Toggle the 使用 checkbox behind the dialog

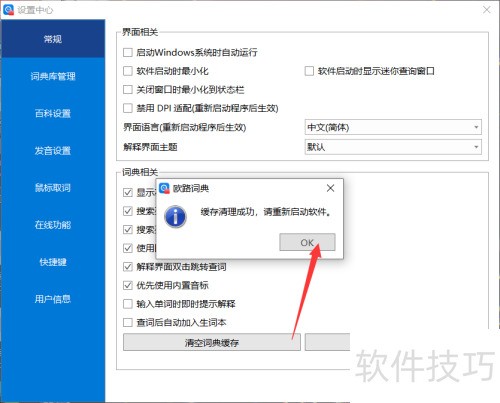[x=128, y=248]
